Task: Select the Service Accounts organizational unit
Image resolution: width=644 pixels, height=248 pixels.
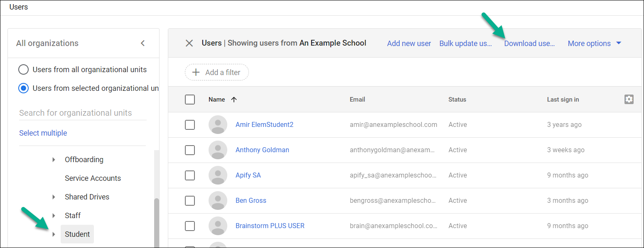Action: click(93, 178)
